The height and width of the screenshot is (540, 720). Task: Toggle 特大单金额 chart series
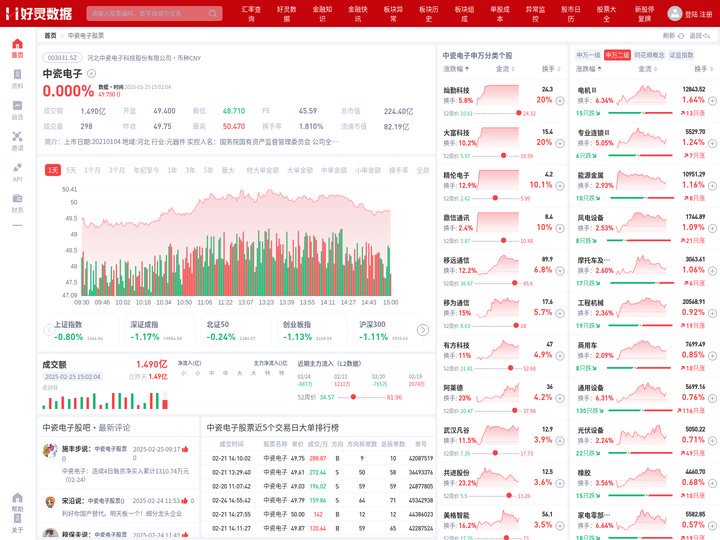pyautogui.click(x=263, y=170)
